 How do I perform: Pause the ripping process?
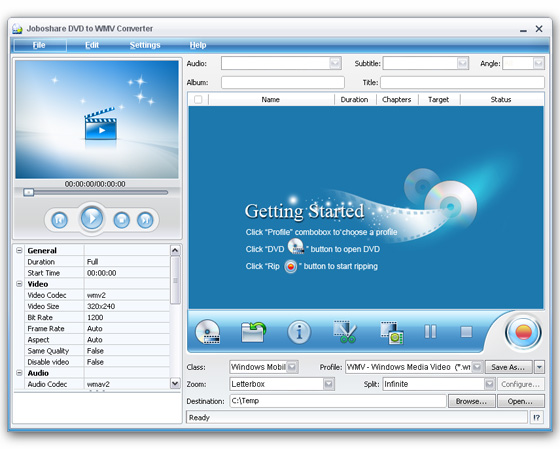click(x=430, y=332)
